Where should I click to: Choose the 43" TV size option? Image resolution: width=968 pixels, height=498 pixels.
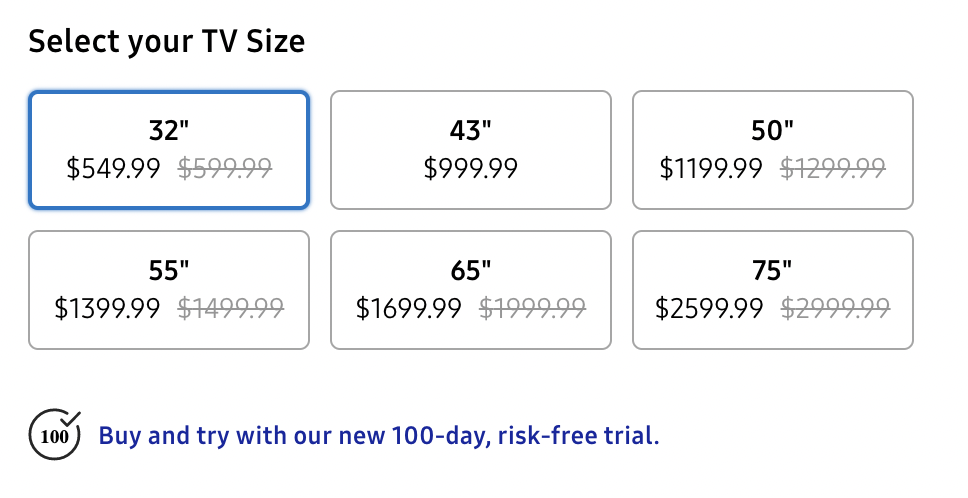470,150
